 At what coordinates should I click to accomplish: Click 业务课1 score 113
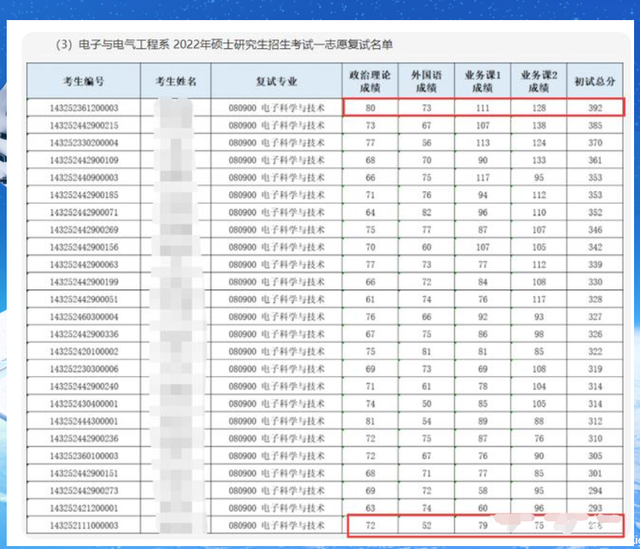pos(482,143)
